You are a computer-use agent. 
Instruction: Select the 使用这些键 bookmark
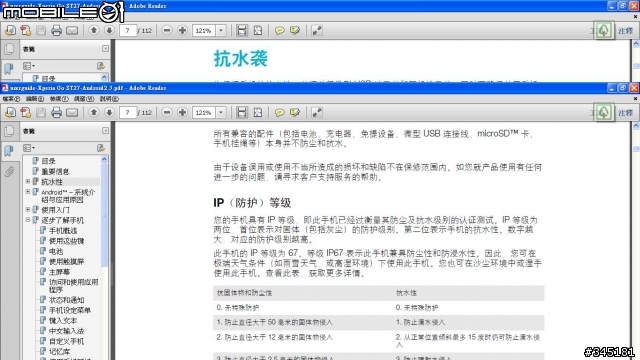(67, 241)
